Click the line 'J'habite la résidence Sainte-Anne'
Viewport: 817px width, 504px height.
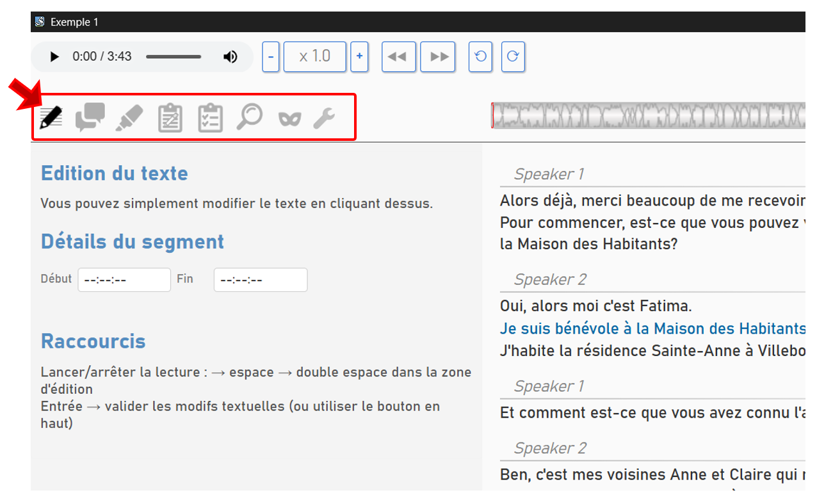pos(652,351)
